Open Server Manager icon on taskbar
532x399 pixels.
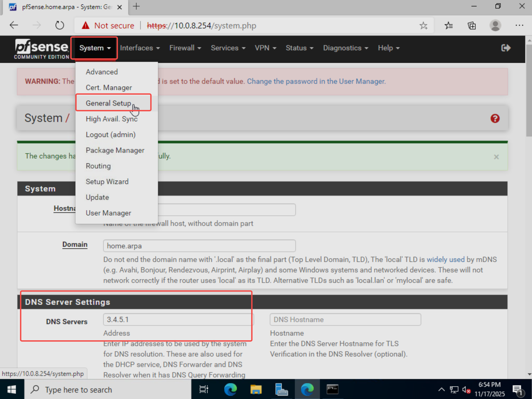point(281,390)
